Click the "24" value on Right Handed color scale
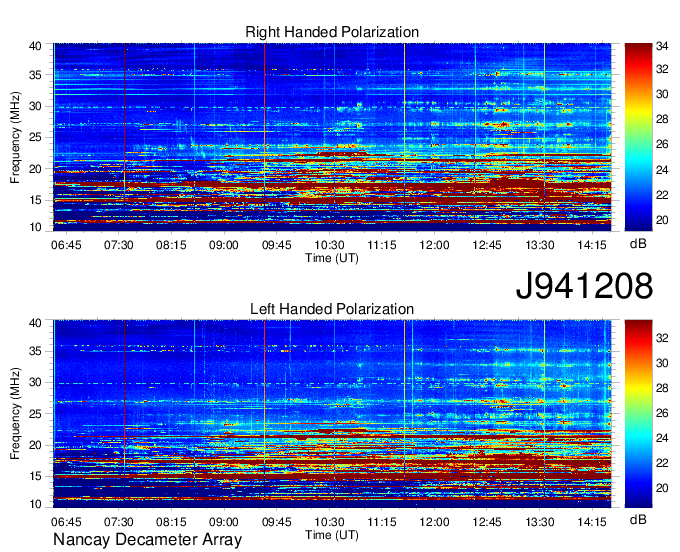 click(662, 170)
